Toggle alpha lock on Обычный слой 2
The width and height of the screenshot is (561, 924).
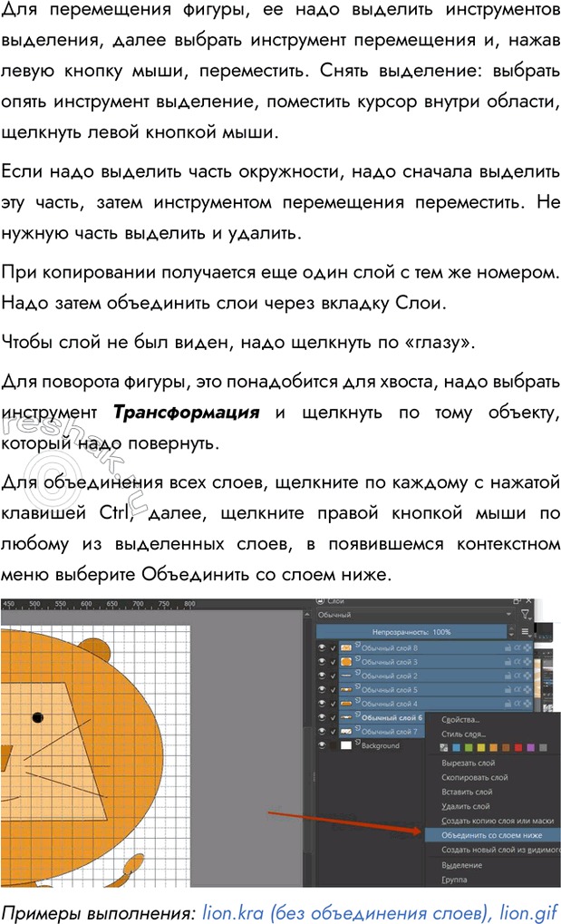(517, 676)
